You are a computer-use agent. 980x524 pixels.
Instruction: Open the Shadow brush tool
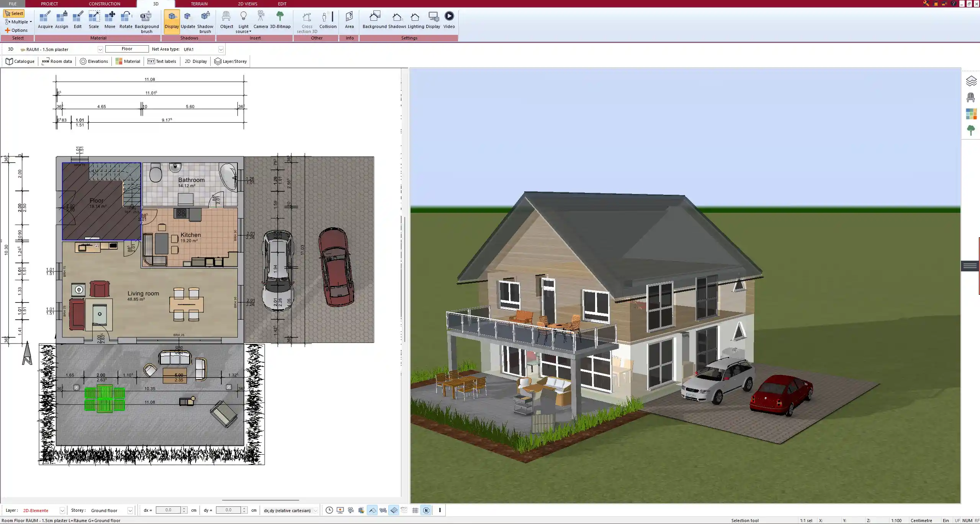coord(205,21)
